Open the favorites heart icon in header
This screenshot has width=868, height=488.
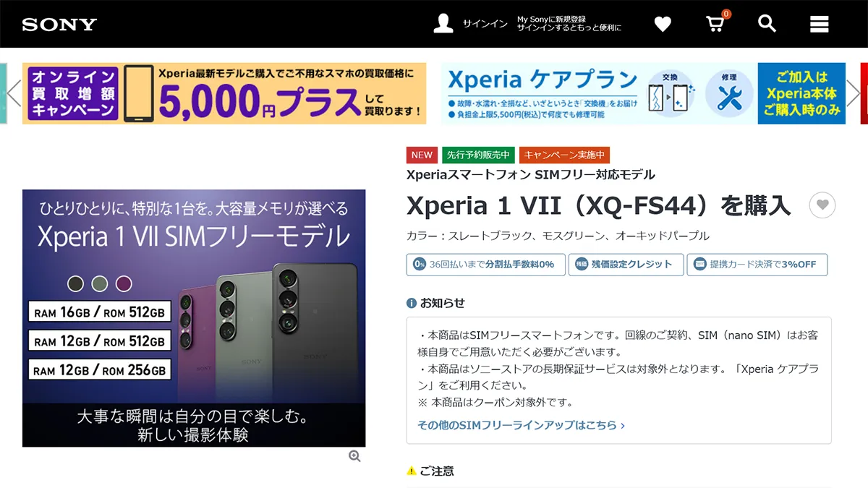[663, 24]
